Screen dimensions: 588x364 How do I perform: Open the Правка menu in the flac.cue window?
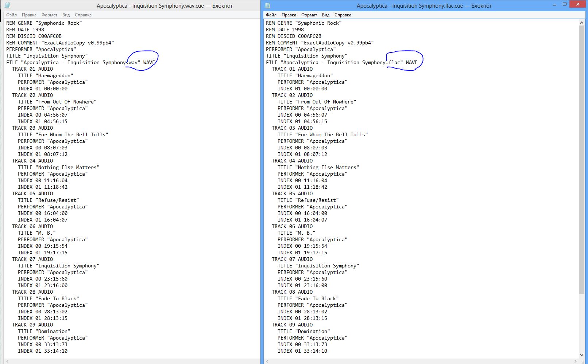[289, 15]
